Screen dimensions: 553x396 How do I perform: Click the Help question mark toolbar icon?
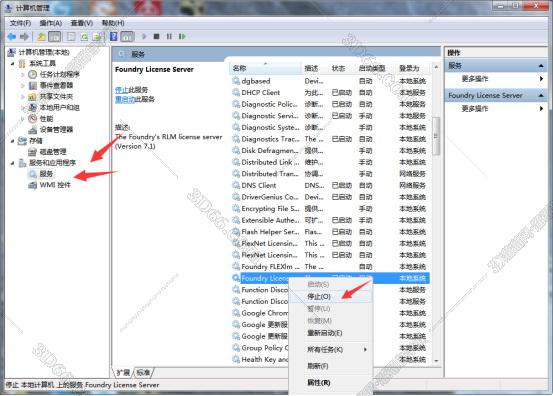click(x=114, y=36)
